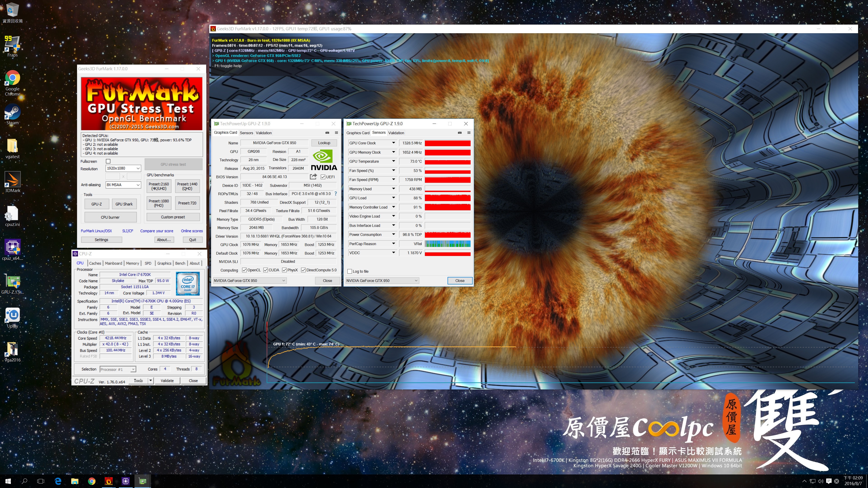The width and height of the screenshot is (868, 488).
Task: Click the BIOS save/share icon in GPU-Z
Action: [313, 176]
